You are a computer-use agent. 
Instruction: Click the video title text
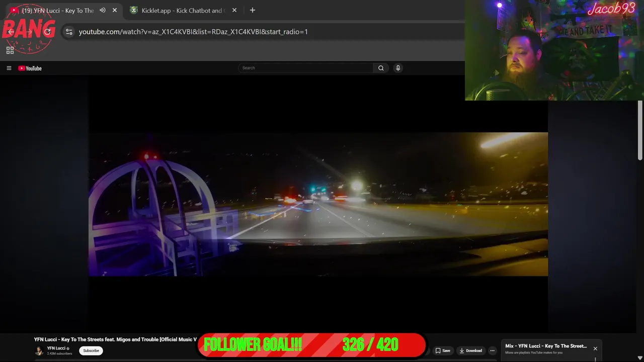(x=116, y=339)
